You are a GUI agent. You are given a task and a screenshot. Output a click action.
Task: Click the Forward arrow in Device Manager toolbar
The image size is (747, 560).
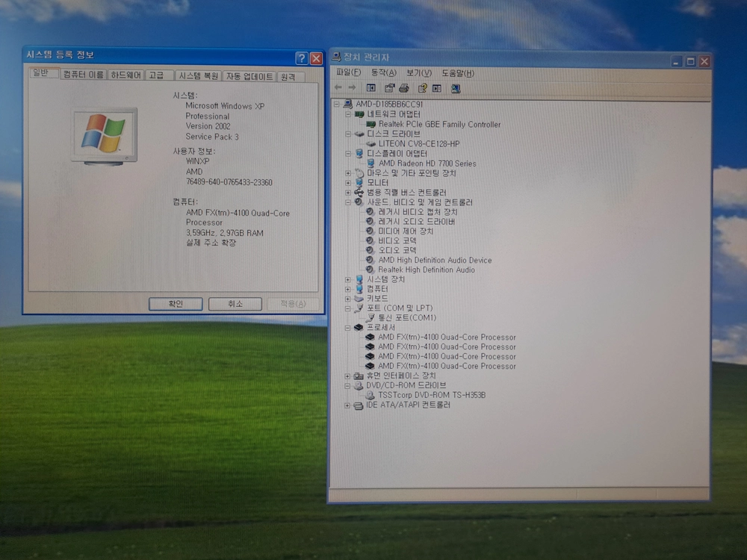[x=352, y=87]
